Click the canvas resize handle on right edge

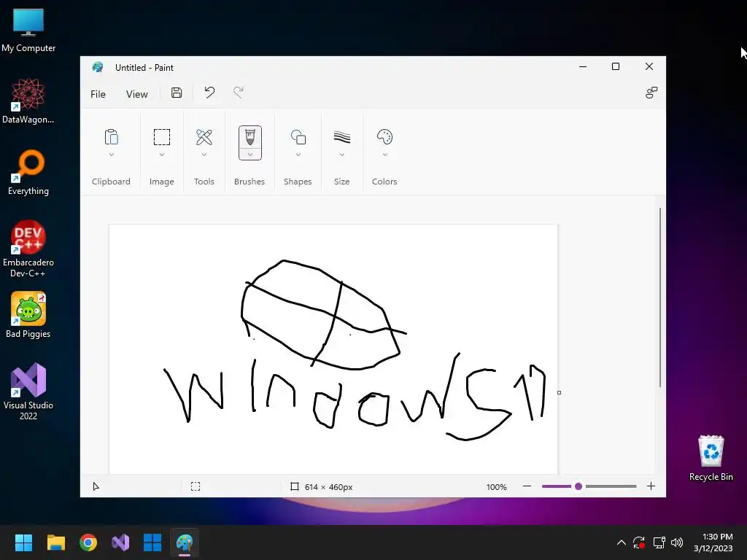559,392
